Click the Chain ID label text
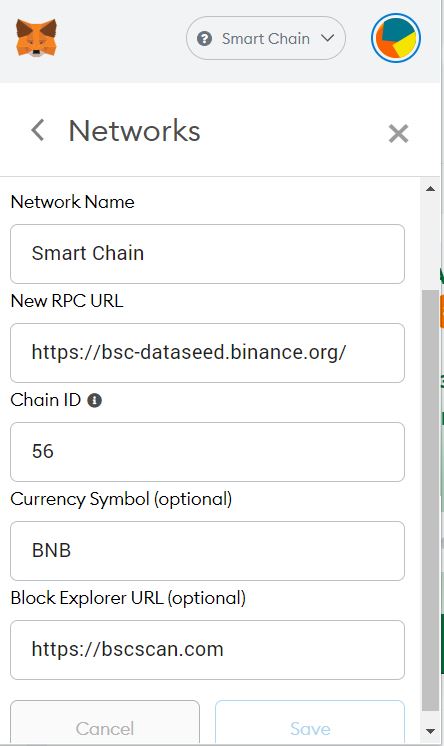 click(x=46, y=400)
